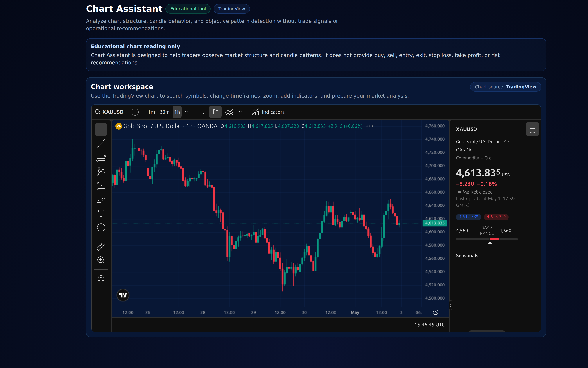Select area chart style

pos(229,112)
